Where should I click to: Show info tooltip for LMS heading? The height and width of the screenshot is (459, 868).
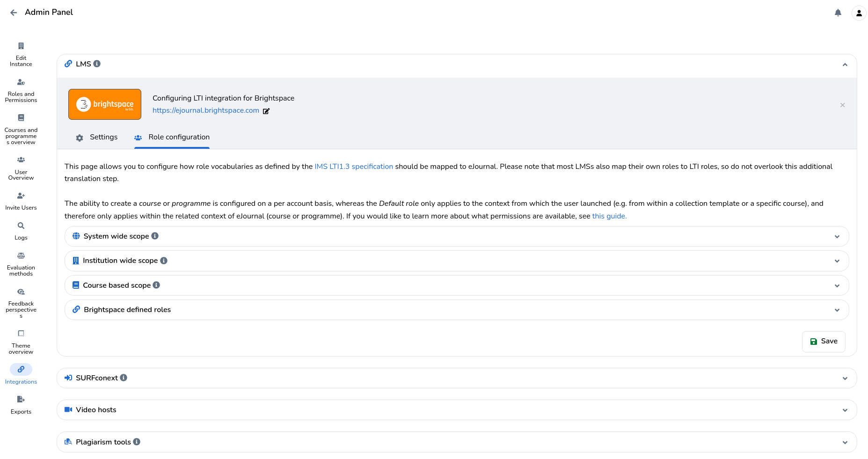(x=97, y=64)
